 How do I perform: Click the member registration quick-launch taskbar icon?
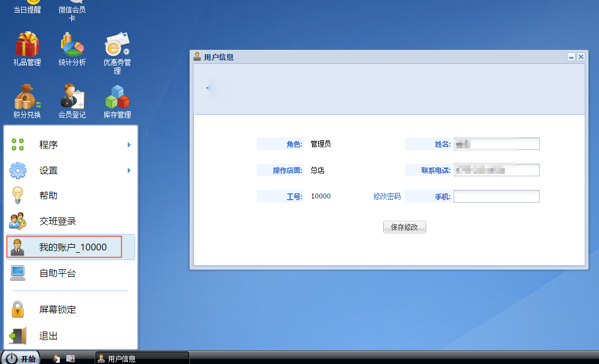click(56, 358)
